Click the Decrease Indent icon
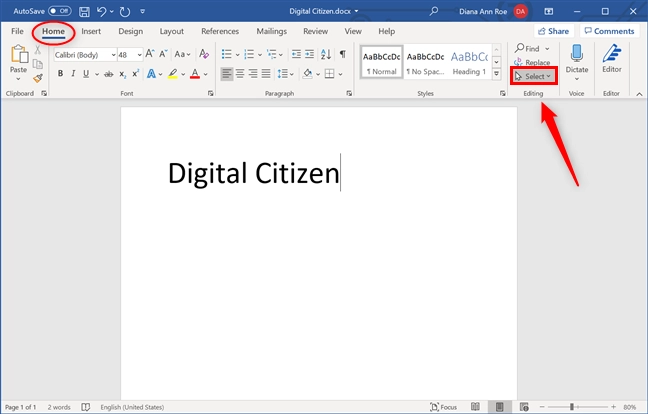 296,54
